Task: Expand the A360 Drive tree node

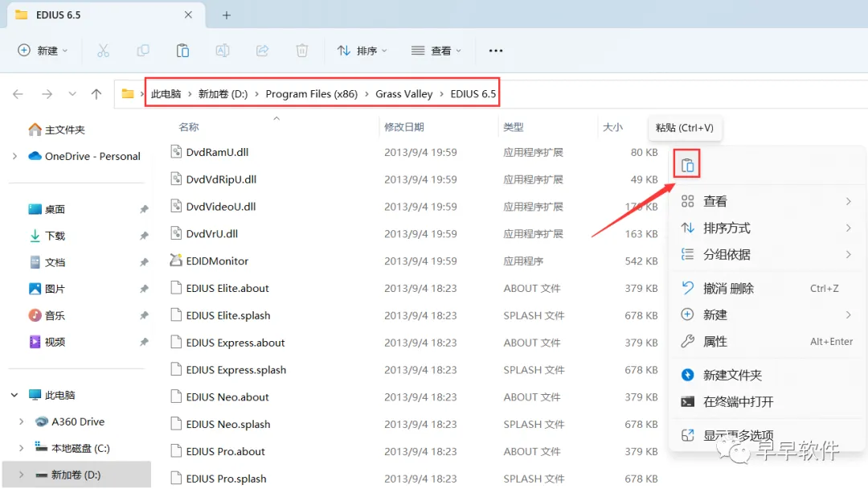Action: pos(21,421)
